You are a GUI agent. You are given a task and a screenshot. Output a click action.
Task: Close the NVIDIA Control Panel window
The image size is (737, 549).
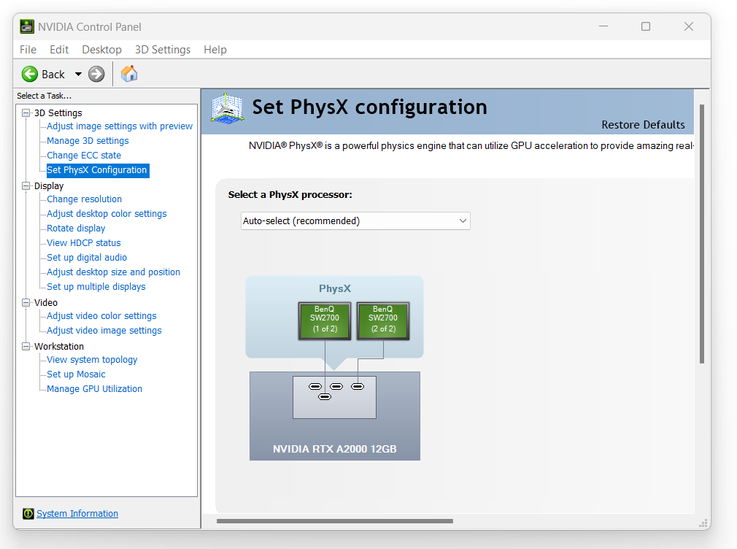point(689,27)
